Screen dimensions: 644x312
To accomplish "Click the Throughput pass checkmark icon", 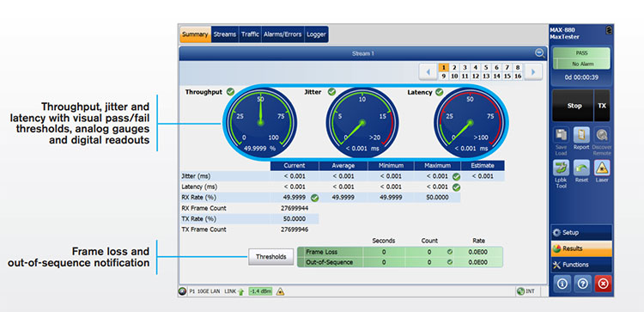I will 230,92.
